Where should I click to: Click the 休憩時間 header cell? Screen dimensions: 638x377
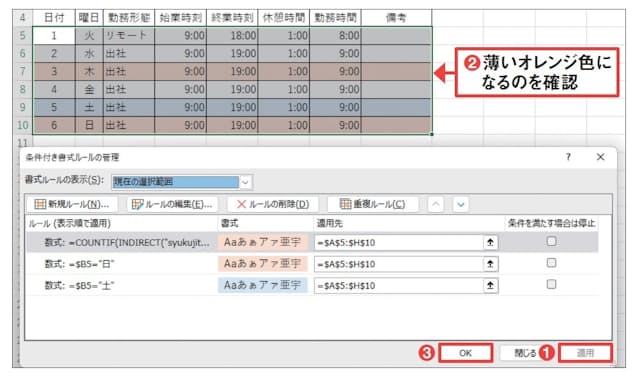coord(284,18)
